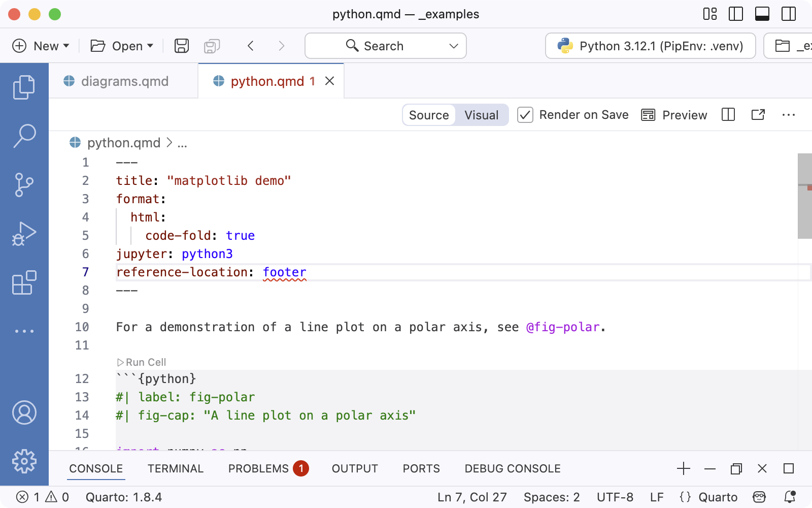This screenshot has width=812, height=508.
Task: Open the Source Control view
Action: point(24,184)
